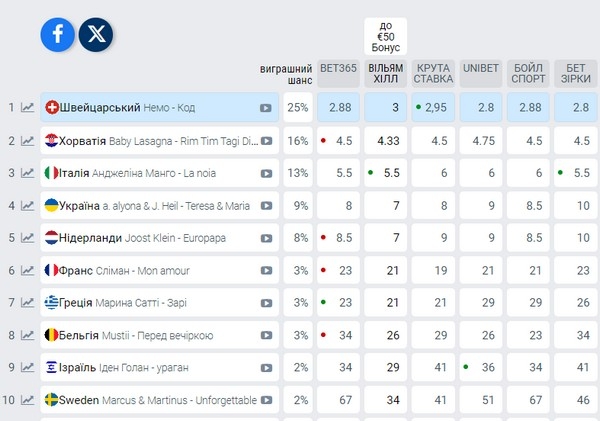The height and width of the screenshot is (421, 600).
Task: Open the ВІЛЬЯМ ХІЛЛ bookmaker header
Action: point(386,73)
